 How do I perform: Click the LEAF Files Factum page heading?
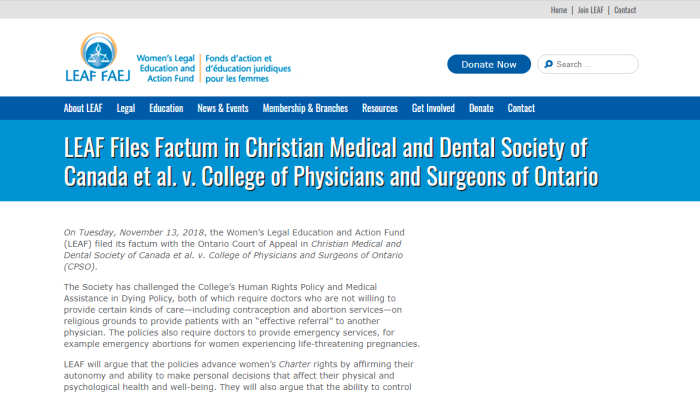pos(331,162)
